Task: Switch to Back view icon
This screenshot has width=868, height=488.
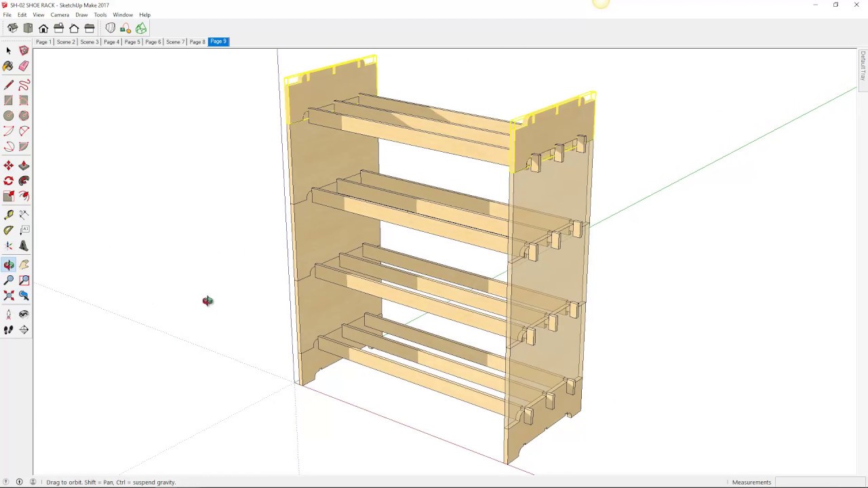Action: [74, 28]
